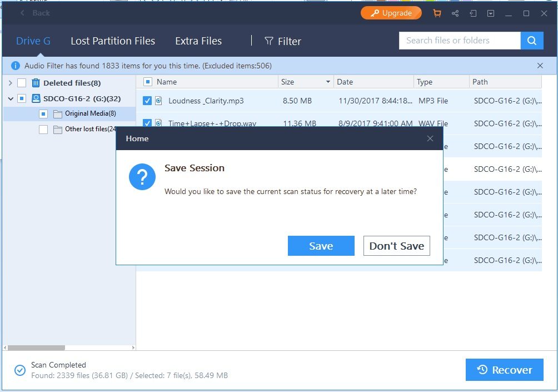This screenshot has width=558, height=392.
Task: Expand the Deleted files tree node
Action: [11, 83]
